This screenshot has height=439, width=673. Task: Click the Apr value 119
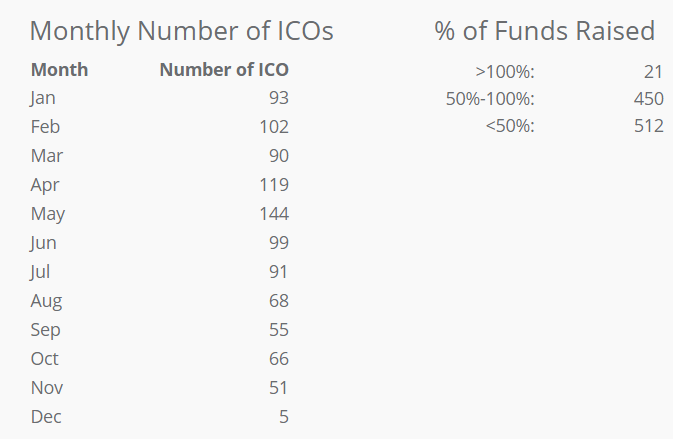coord(273,185)
